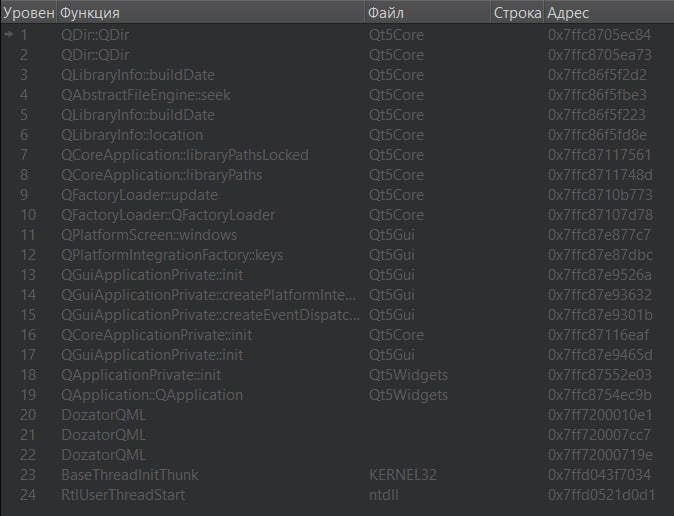Click Qt5Gui in the QPlatformScreen::windows row

tap(392, 235)
